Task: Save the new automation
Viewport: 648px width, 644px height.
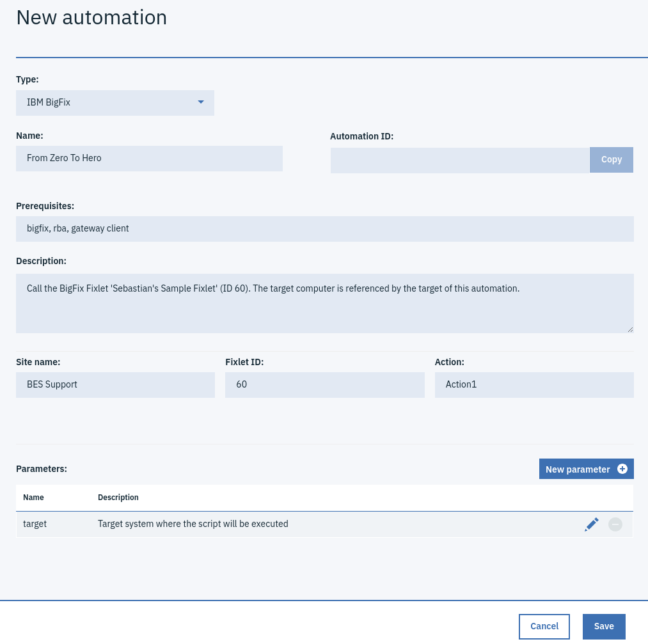Action: point(604,626)
